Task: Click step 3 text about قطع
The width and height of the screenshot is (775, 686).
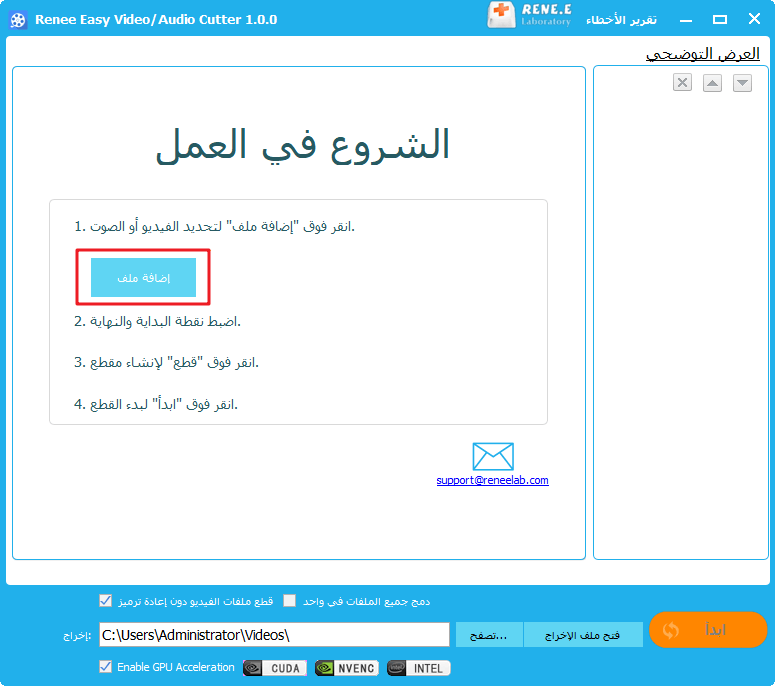Action: [x=166, y=363]
